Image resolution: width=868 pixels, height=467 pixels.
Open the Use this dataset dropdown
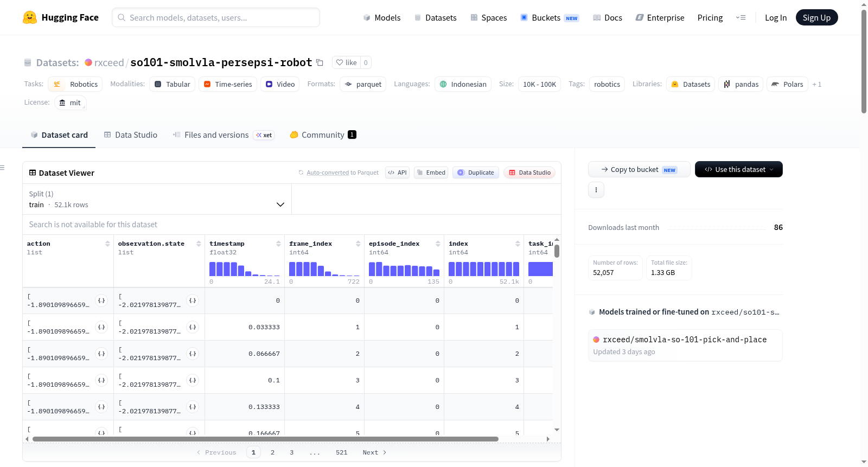click(739, 169)
